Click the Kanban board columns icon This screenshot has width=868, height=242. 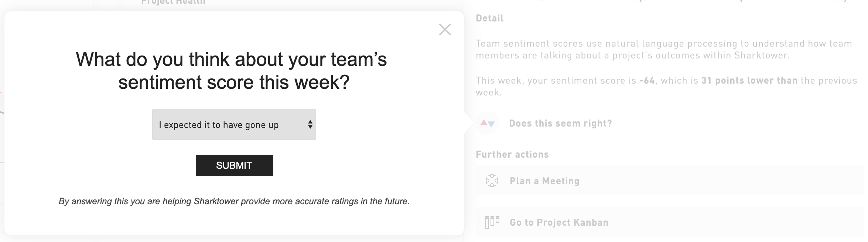492,222
